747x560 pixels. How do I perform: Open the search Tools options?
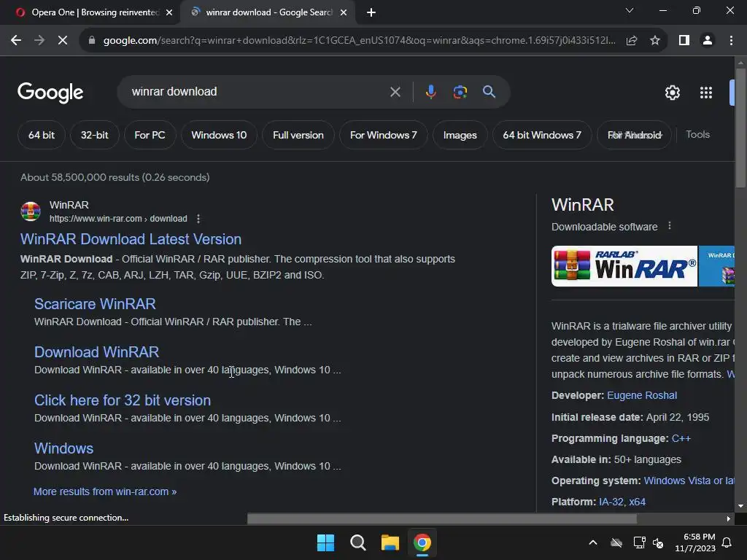tap(697, 135)
